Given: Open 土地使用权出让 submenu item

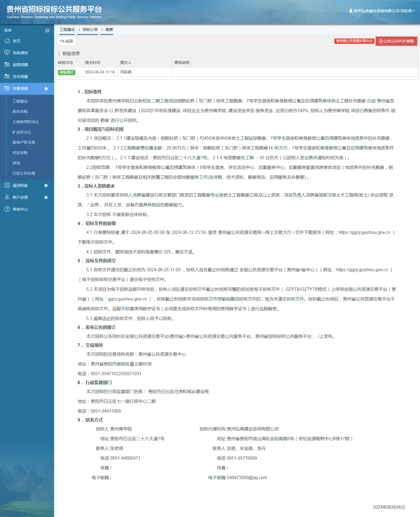Looking at the screenshot, I should point(26,122).
